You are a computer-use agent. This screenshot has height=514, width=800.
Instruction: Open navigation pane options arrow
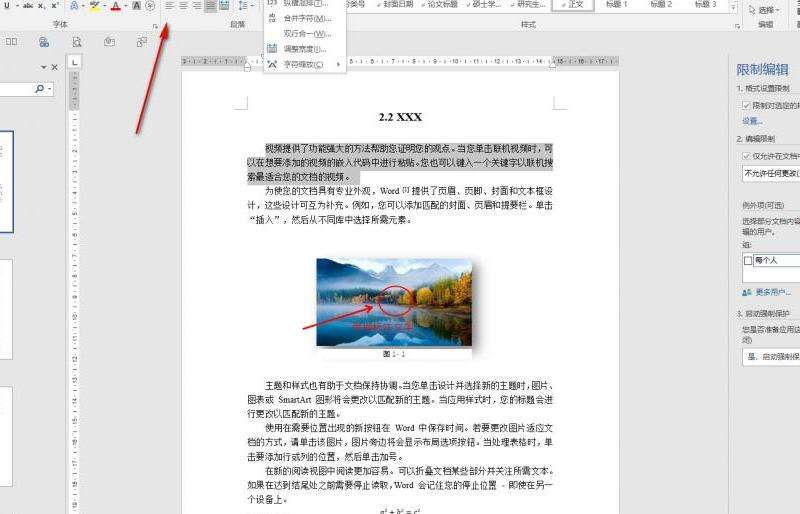(43, 67)
